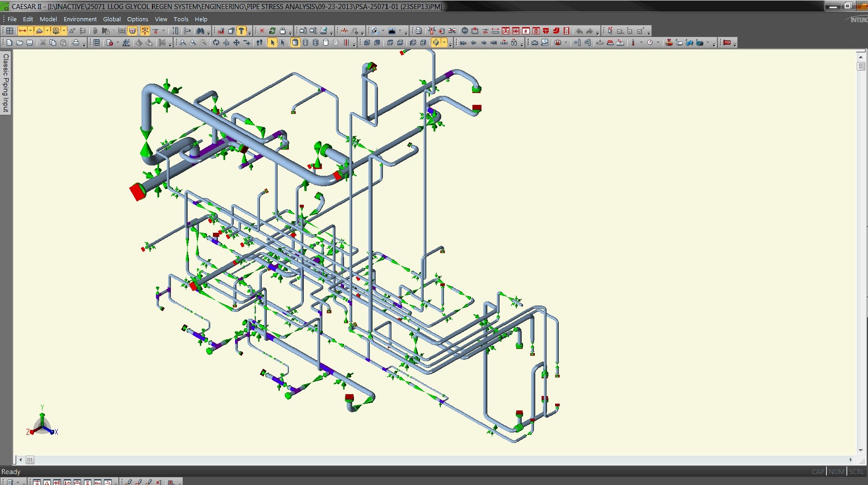Viewport: 868px width, 485px height.
Task: Click the Print icon
Action: click(76, 42)
